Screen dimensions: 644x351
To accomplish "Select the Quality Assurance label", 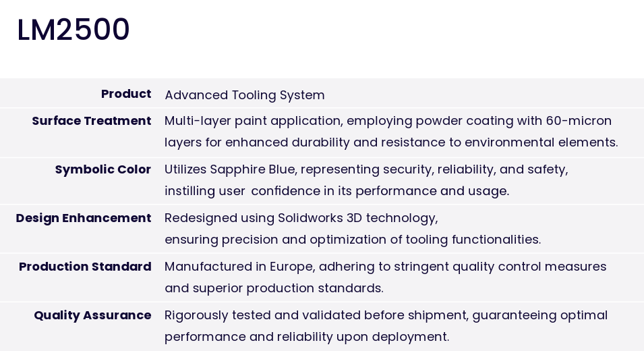I will [x=92, y=315].
